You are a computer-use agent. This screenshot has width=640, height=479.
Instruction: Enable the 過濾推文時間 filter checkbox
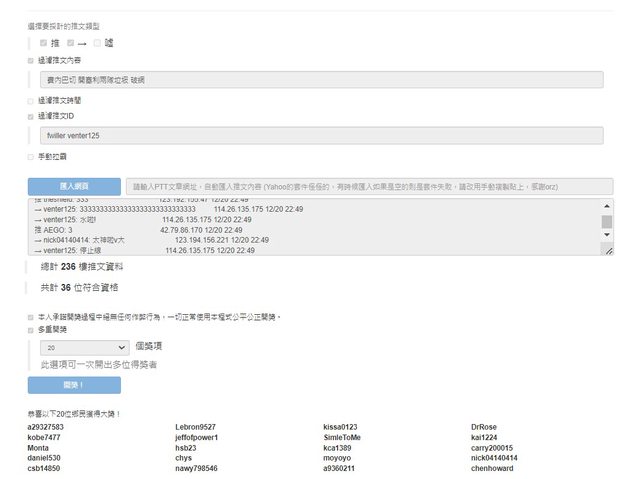31,100
